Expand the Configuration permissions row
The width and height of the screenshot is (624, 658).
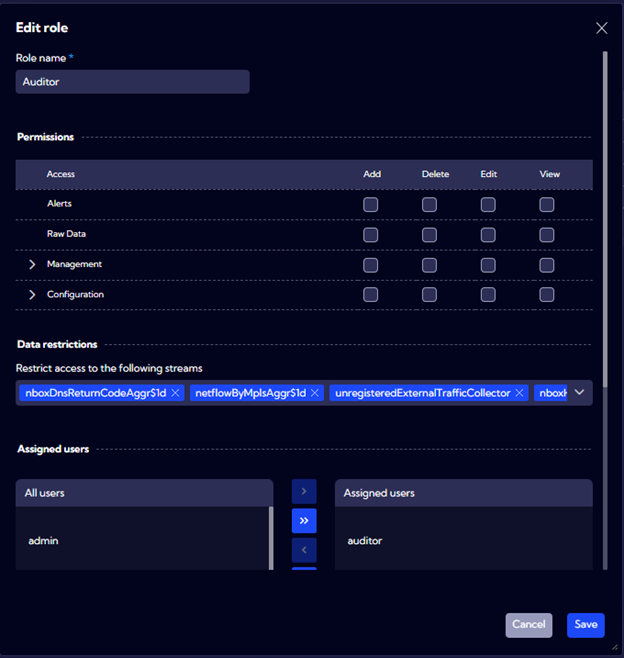pos(32,295)
